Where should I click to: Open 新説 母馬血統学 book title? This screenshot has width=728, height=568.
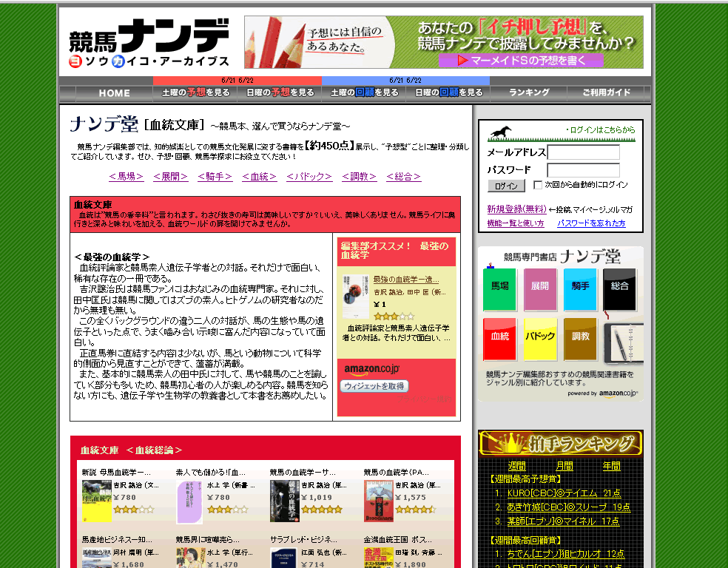pyautogui.click(x=116, y=473)
